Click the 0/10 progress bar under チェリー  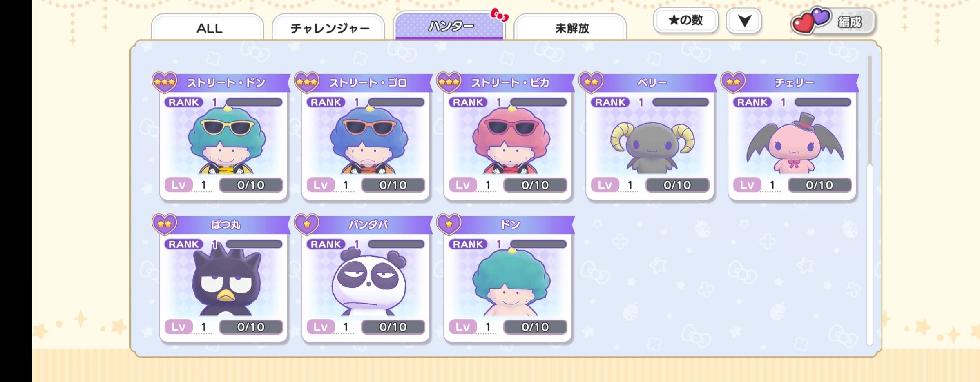pos(819,185)
